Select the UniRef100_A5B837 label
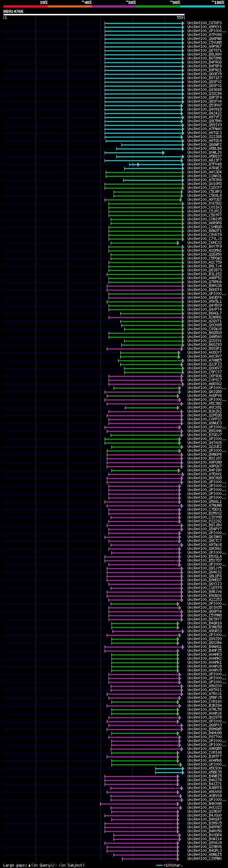 coord(204,157)
